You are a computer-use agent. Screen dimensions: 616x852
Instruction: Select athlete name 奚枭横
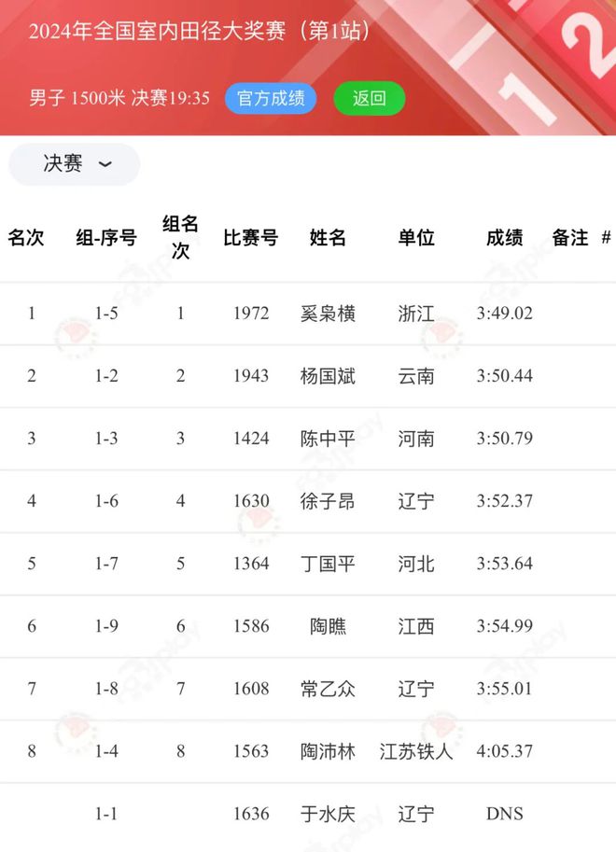[x=328, y=314]
